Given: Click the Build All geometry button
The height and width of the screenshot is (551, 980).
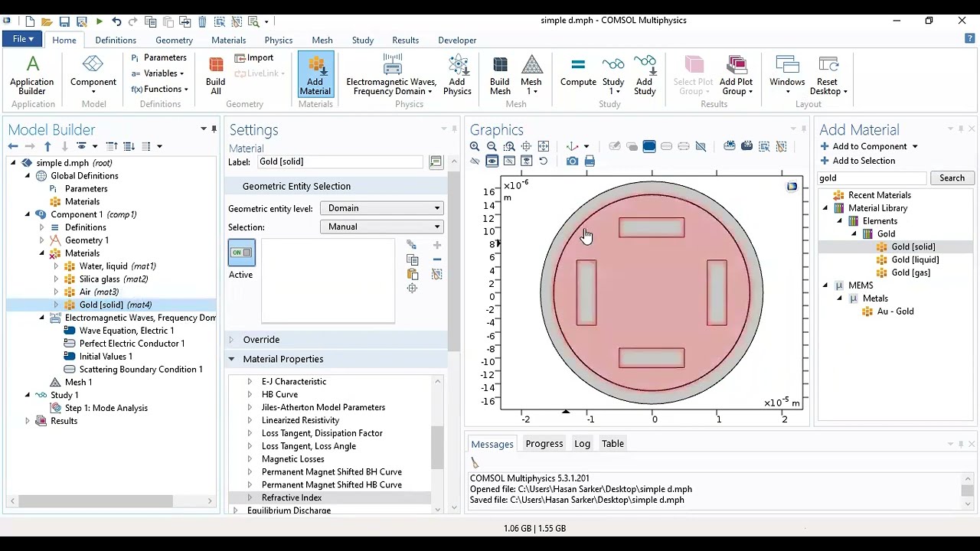Looking at the screenshot, I should tap(216, 75).
